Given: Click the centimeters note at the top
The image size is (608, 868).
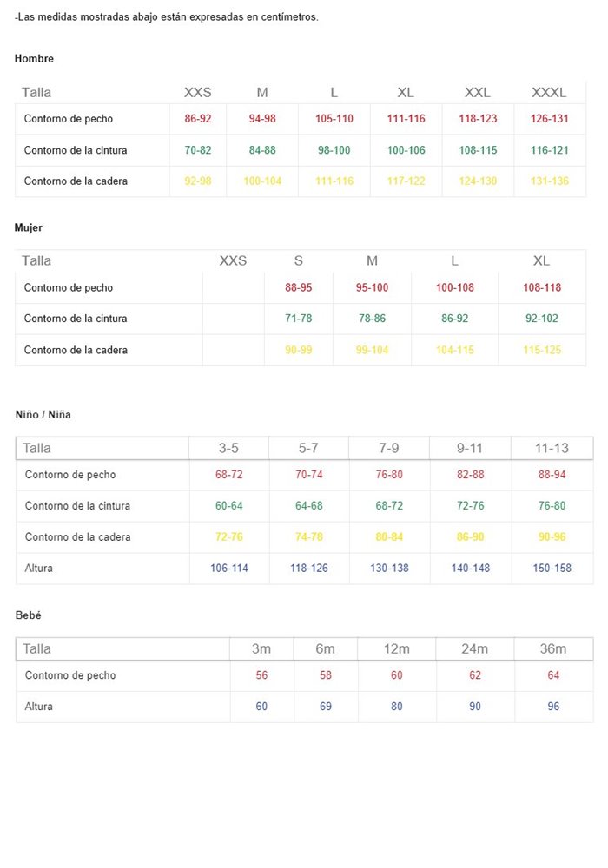Looking at the screenshot, I should tap(167, 16).
